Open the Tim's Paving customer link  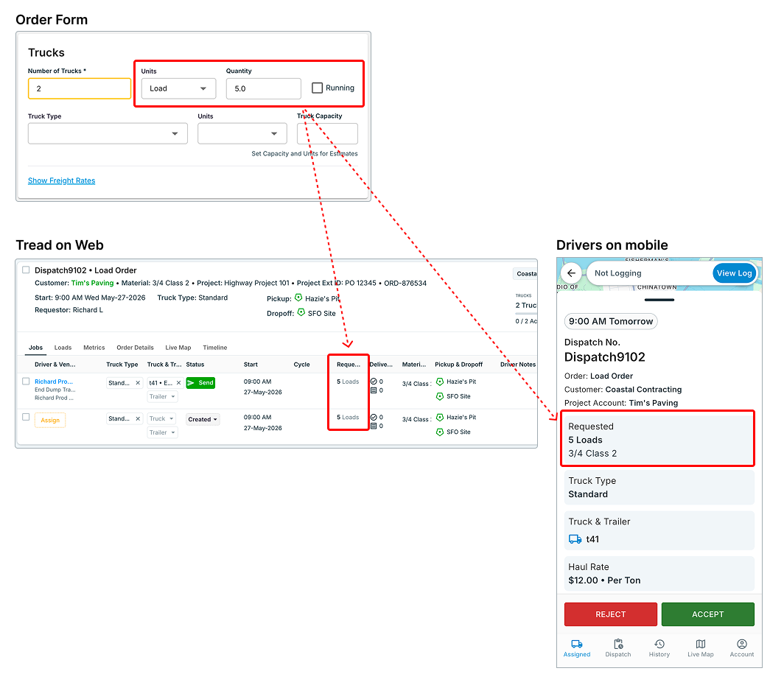coord(93,283)
